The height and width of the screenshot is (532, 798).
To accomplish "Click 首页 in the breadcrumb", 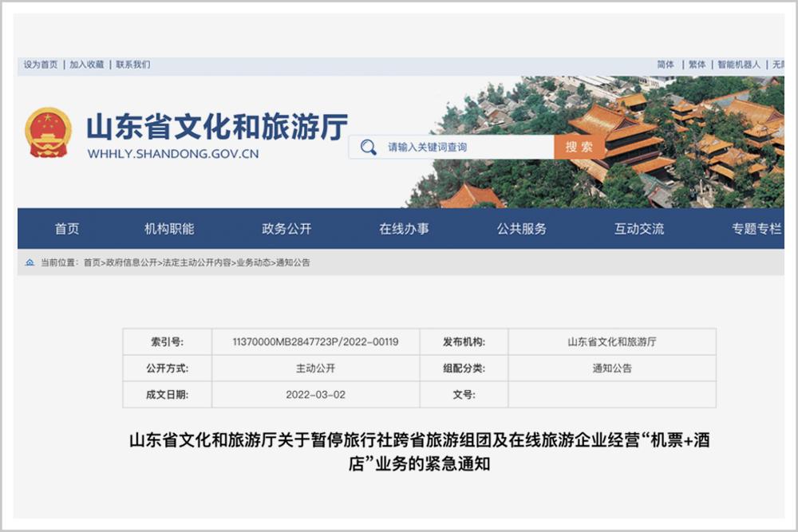I will 92,262.
